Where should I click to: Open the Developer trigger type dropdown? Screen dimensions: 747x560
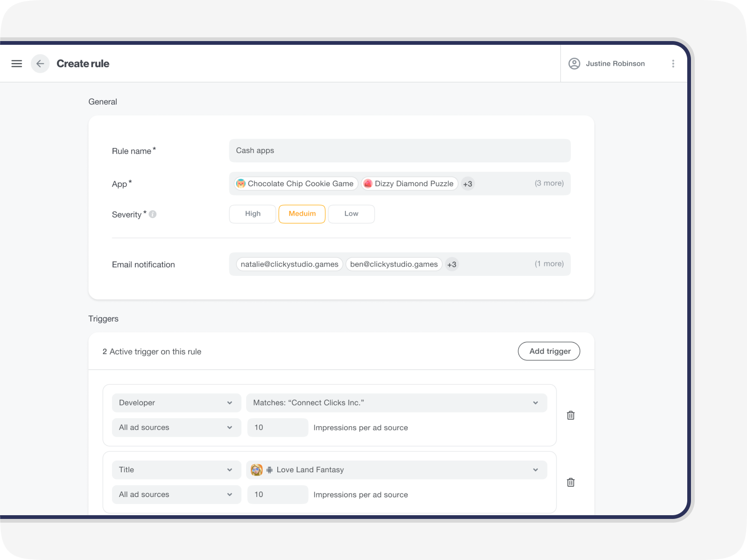(x=176, y=403)
